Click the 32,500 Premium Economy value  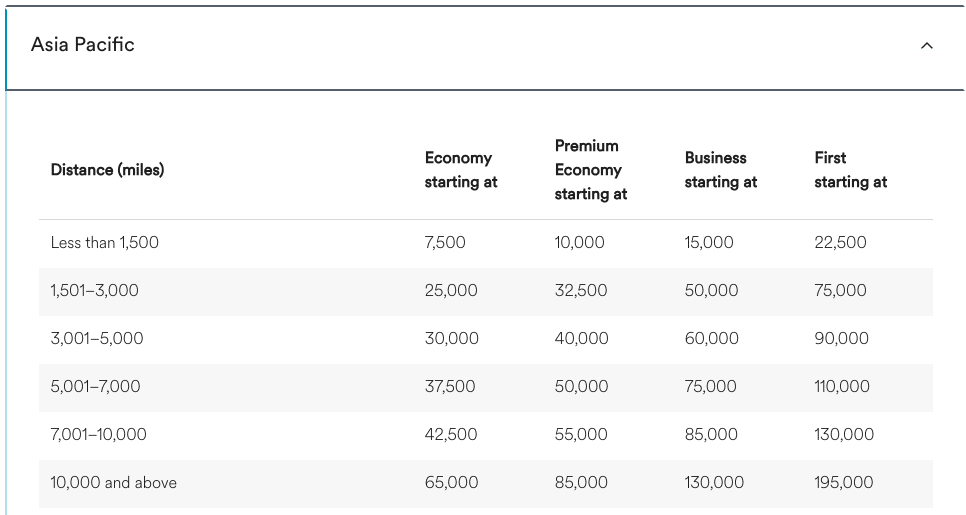tap(581, 291)
